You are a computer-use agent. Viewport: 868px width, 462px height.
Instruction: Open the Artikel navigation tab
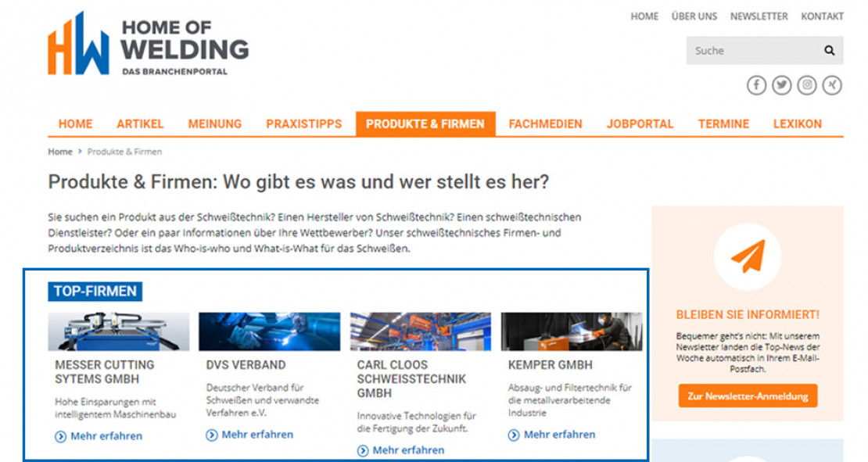[140, 124]
